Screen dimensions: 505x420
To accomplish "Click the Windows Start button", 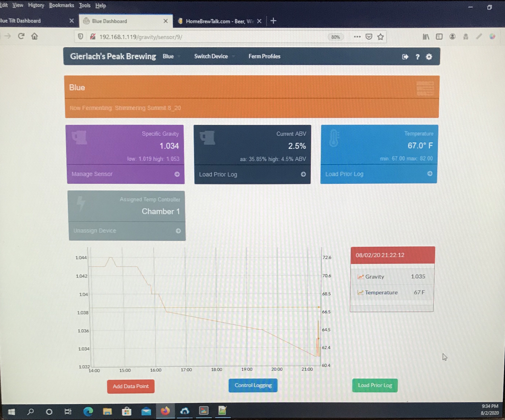I will pos(11,412).
